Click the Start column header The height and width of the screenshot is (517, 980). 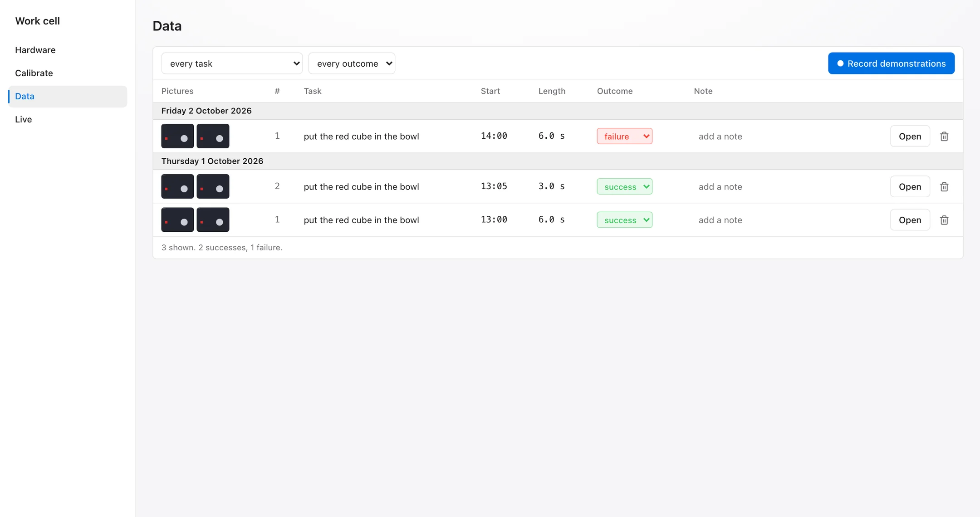[490, 91]
